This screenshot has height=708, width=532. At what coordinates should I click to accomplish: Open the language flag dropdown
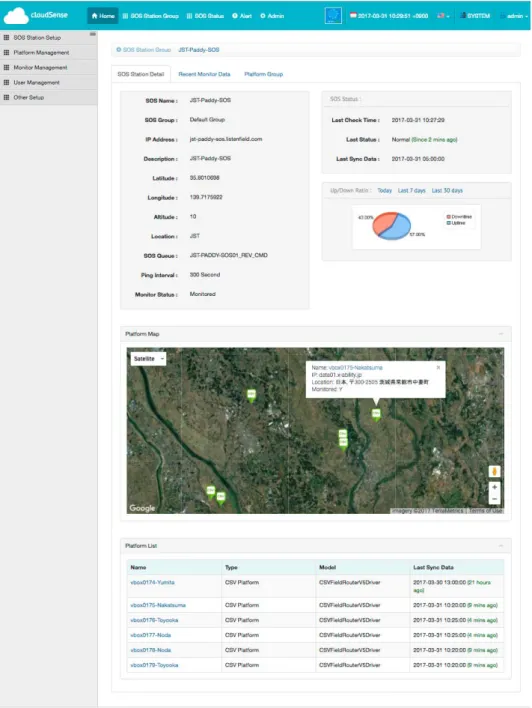(x=443, y=16)
